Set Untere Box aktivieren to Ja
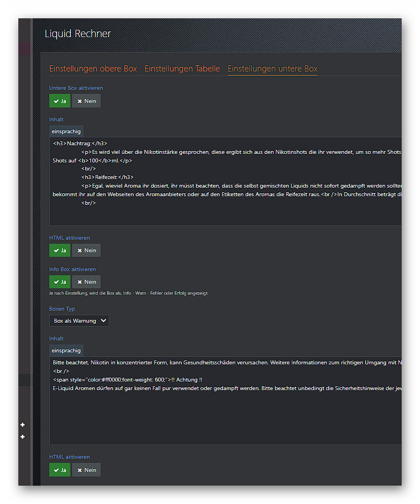The height and width of the screenshot is (504, 420). tap(60, 101)
